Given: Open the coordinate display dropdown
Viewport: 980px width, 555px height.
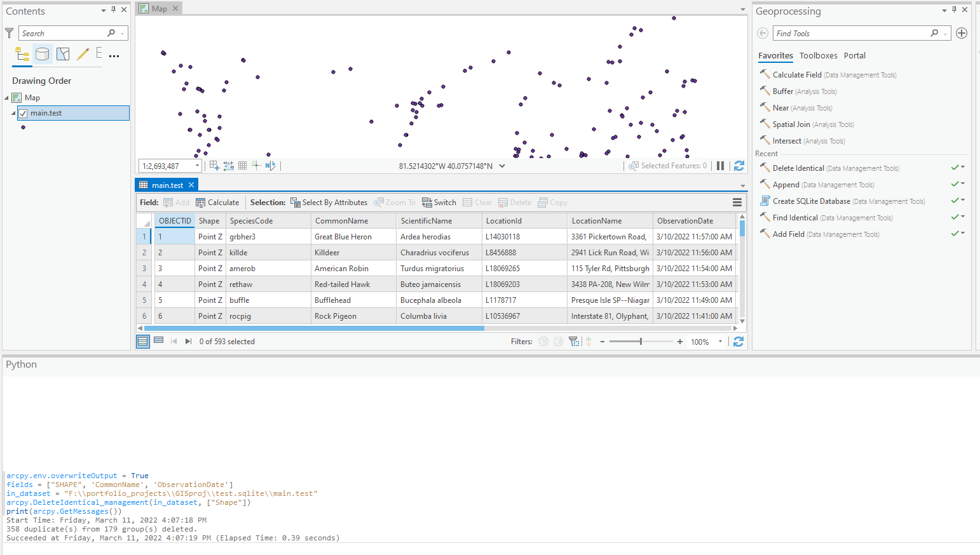Looking at the screenshot, I should 502,165.
